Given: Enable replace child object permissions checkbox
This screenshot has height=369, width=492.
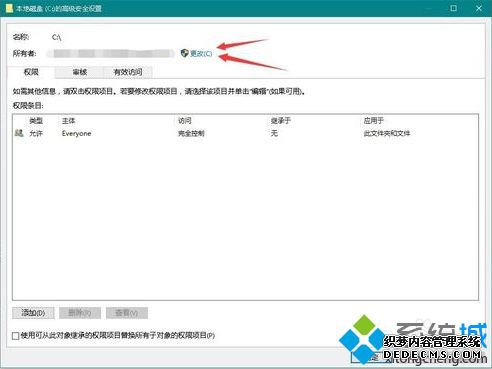Looking at the screenshot, I should pos(15,336).
